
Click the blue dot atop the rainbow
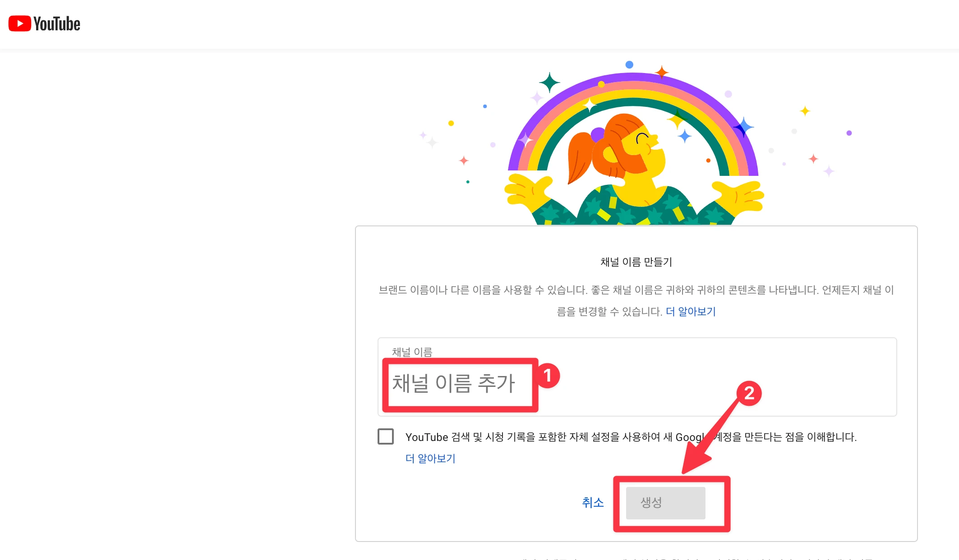[629, 65]
